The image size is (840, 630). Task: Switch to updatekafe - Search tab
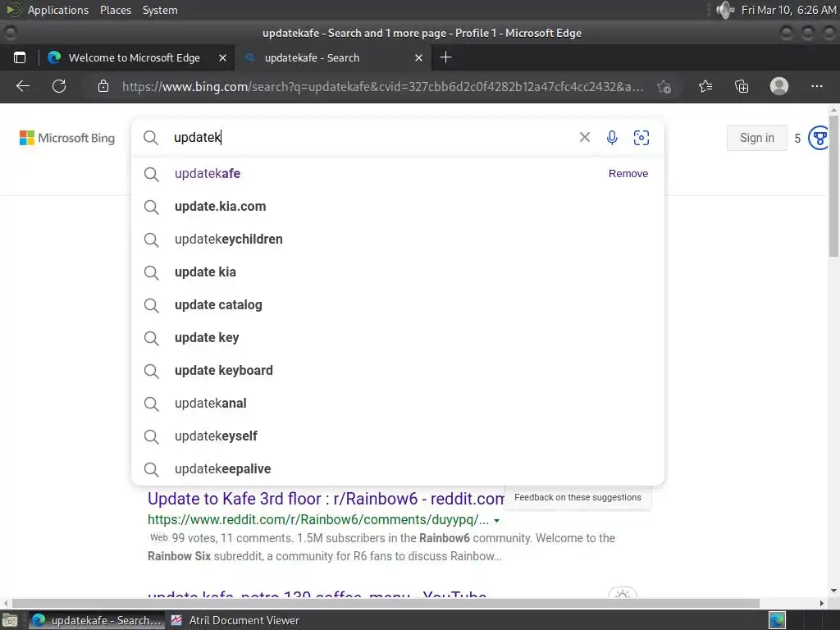point(333,57)
